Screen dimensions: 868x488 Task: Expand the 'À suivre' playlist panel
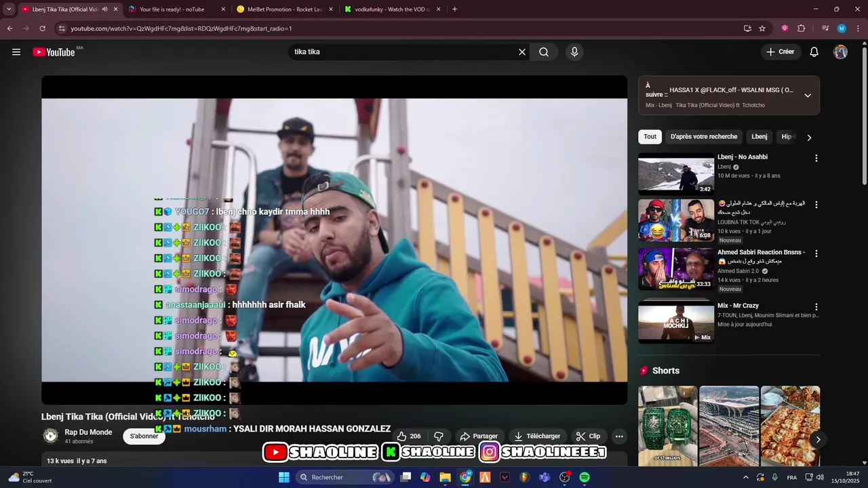(x=808, y=96)
